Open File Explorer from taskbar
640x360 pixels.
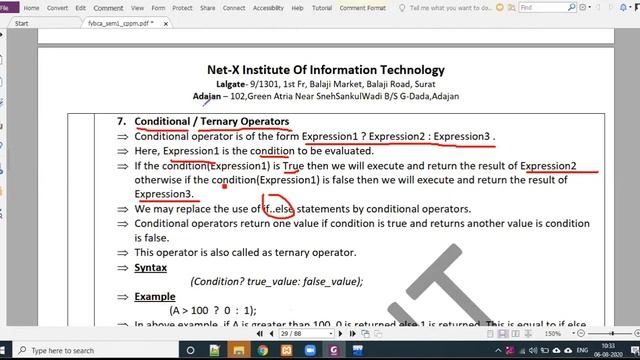[239, 350]
